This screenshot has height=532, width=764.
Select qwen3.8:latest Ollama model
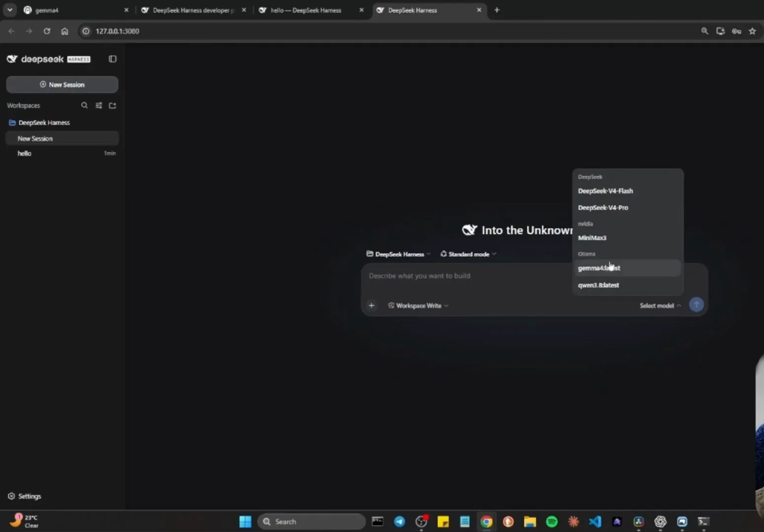[627, 285]
